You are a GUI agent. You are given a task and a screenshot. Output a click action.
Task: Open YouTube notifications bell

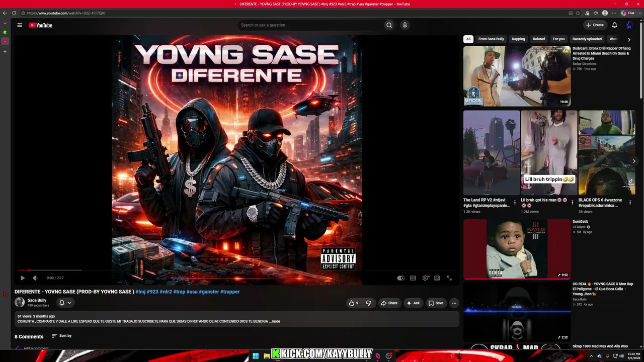(614, 25)
